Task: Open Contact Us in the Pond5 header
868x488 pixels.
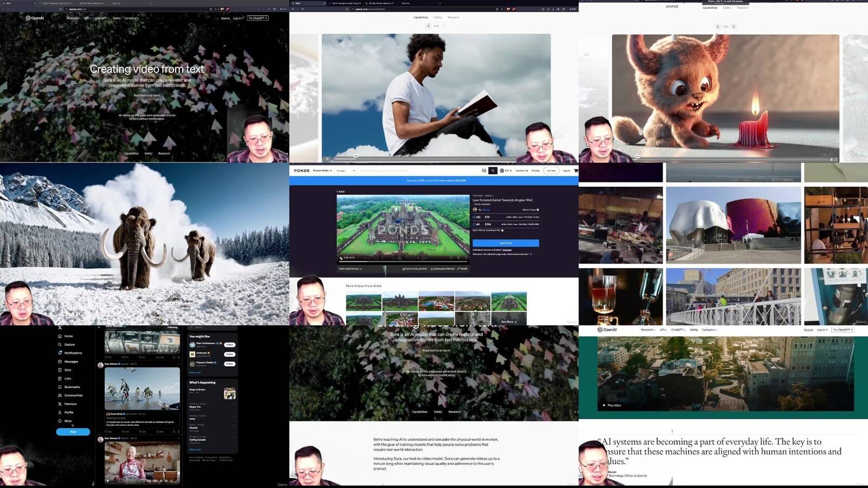Action: click(x=522, y=170)
